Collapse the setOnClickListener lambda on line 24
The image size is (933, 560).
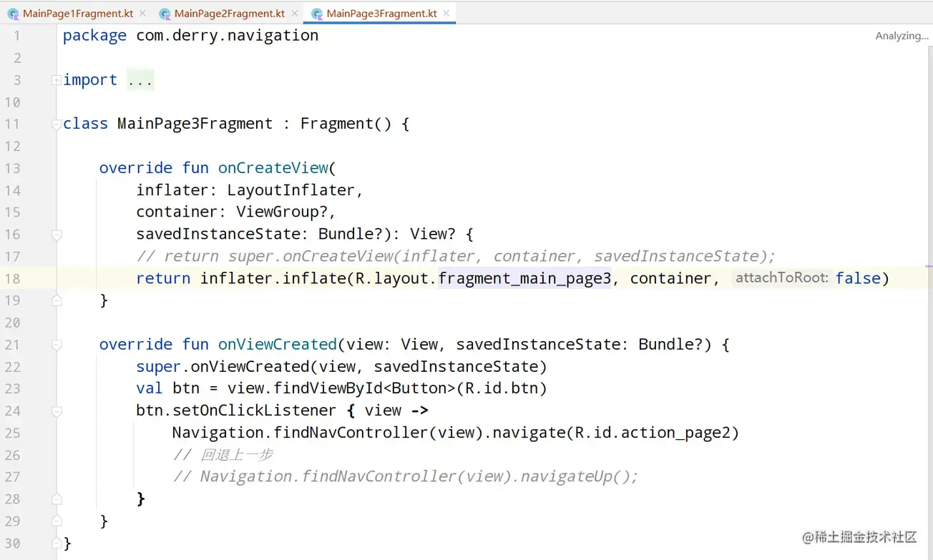point(57,411)
